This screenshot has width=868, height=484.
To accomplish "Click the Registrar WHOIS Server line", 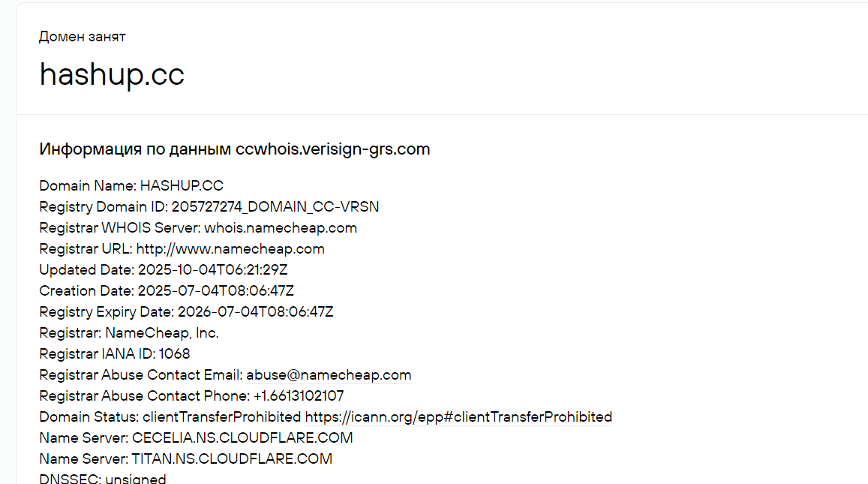I will point(198,227).
